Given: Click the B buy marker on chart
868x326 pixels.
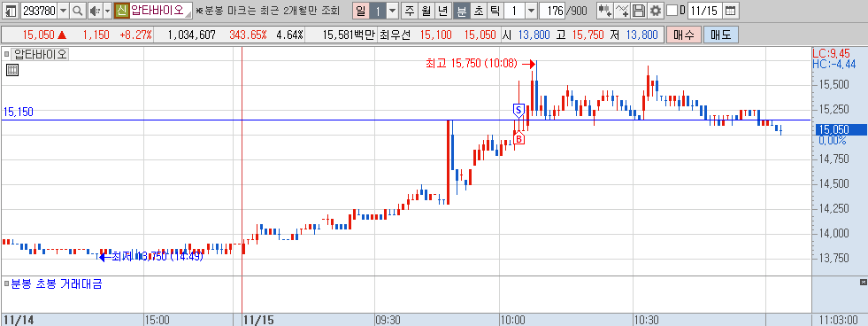Looking at the screenshot, I should click(x=518, y=138).
